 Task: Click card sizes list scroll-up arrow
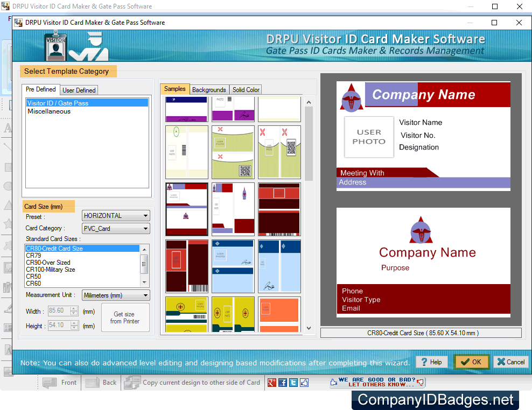(x=144, y=250)
